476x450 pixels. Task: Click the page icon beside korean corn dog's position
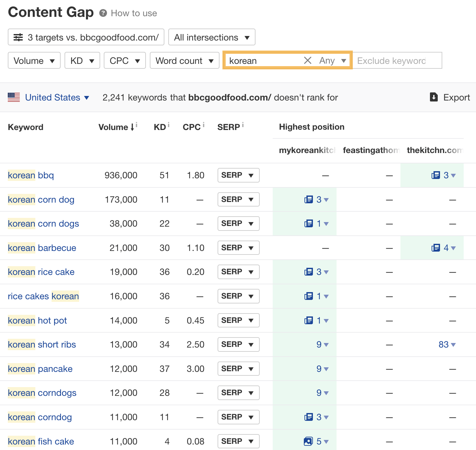[x=309, y=199]
